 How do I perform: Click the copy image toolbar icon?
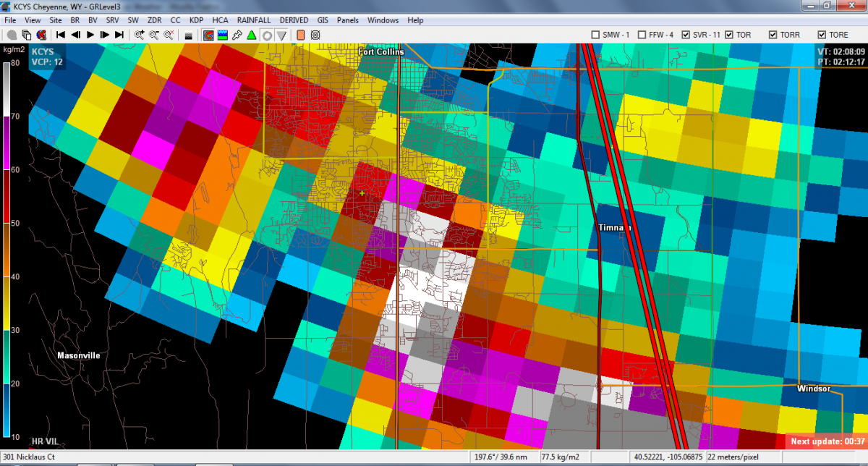pos(26,35)
